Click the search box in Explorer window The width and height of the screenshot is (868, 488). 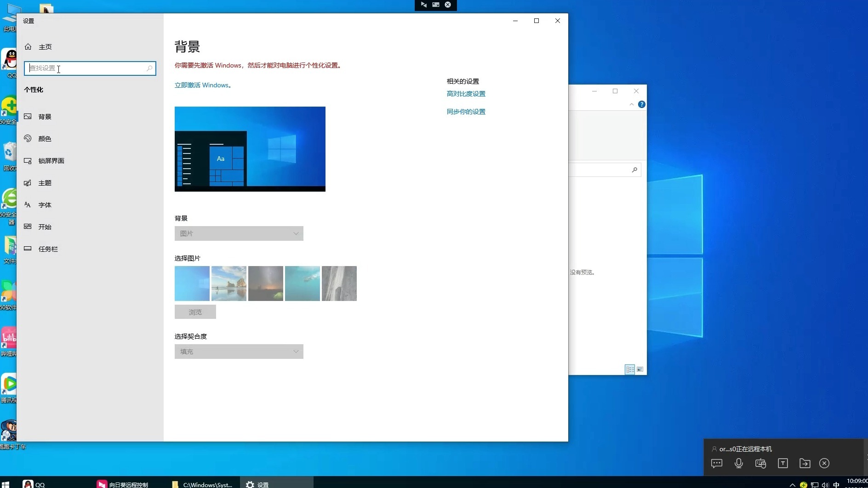(x=605, y=170)
